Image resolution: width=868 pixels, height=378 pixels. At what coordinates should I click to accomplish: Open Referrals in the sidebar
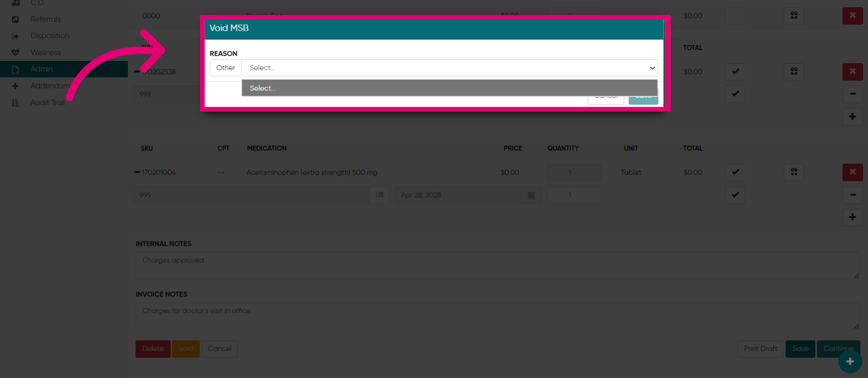point(46,19)
